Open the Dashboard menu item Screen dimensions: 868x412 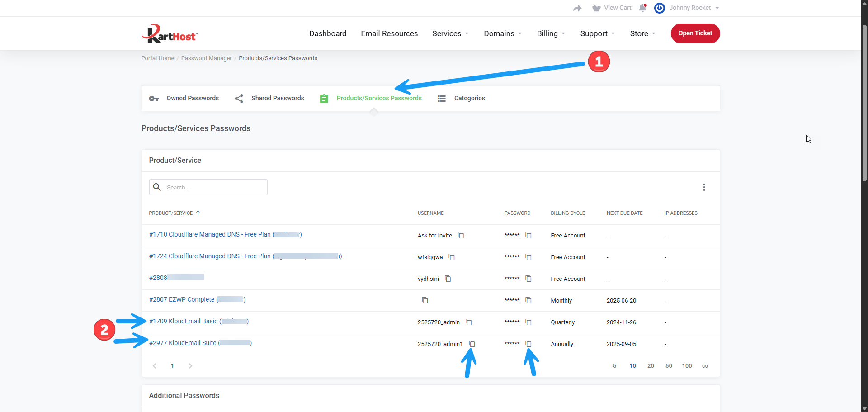click(328, 33)
